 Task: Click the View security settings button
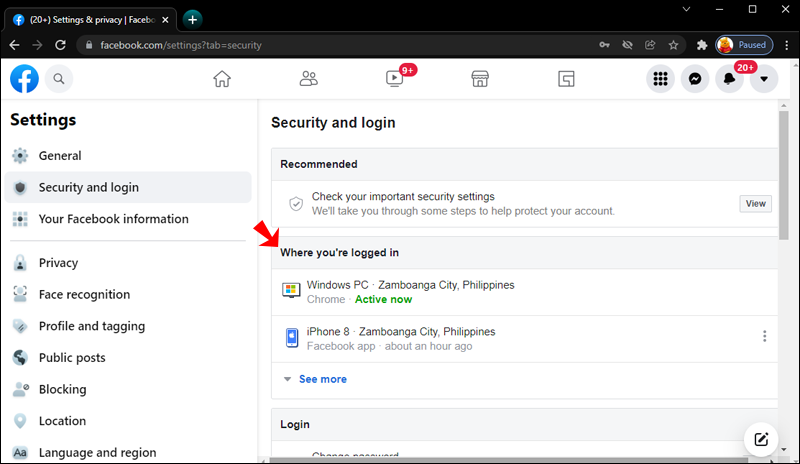[755, 203]
